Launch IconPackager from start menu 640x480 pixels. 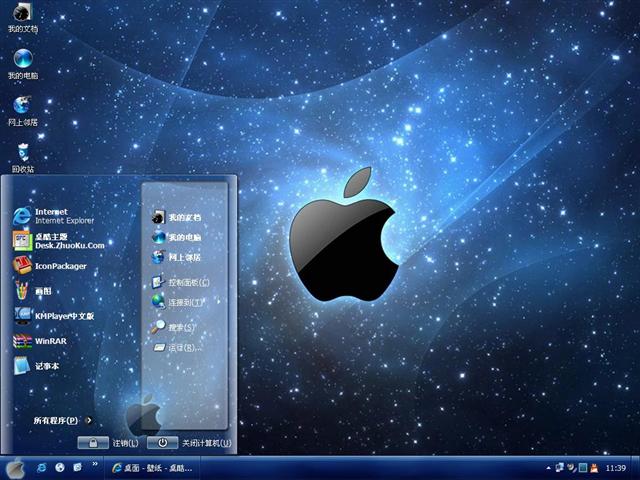click(50, 266)
